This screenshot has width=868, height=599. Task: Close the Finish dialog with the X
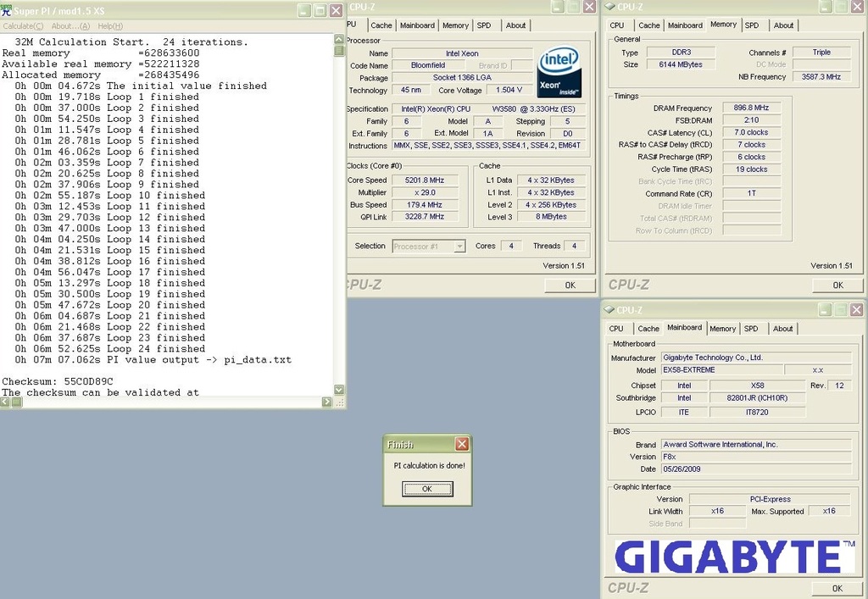pyautogui.click(x=462, y=444)
